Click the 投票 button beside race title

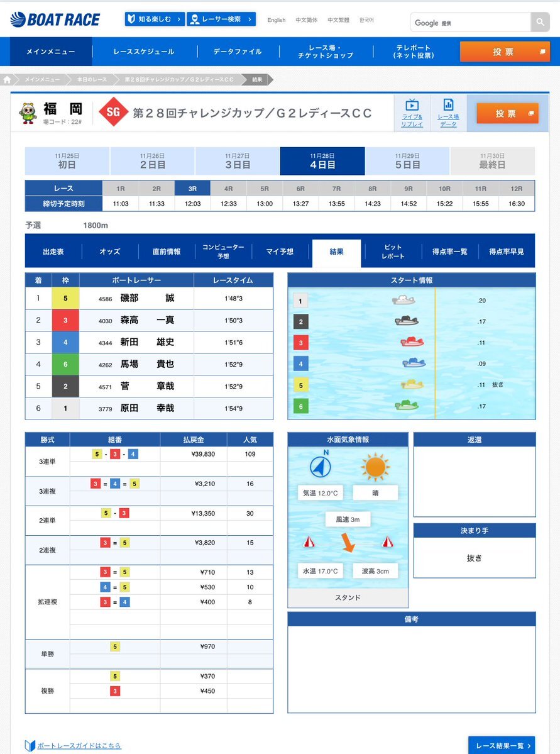pyautogui.click(x=507, y=113)
